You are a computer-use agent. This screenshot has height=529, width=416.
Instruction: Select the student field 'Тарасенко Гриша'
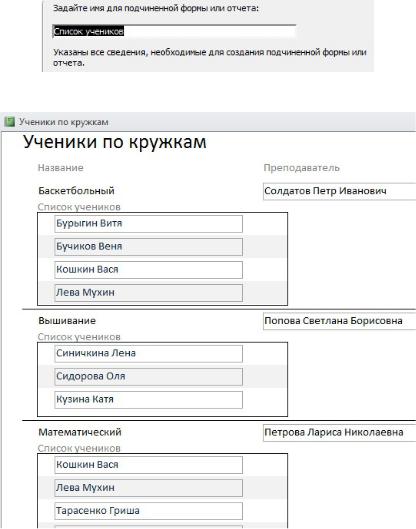coord(148,511)
